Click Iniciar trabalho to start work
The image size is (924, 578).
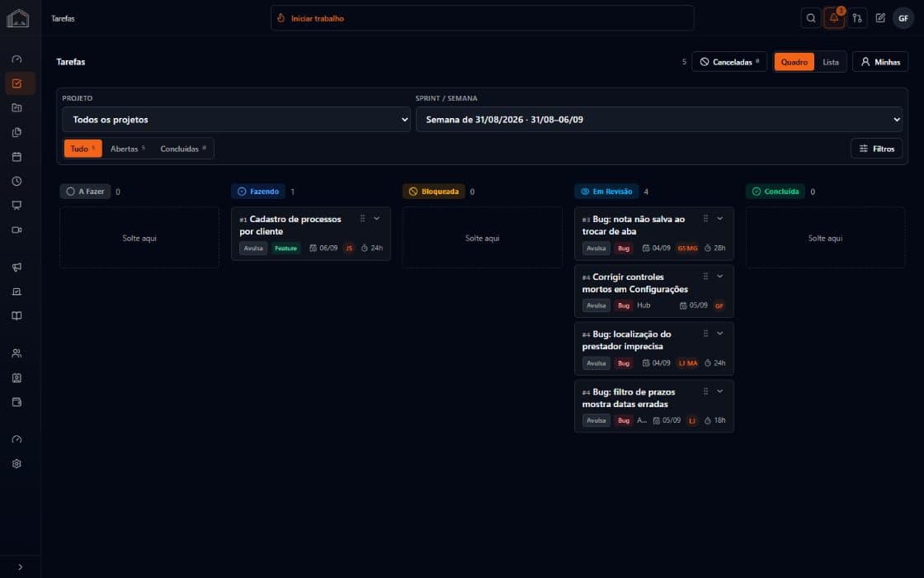pyautogui.click(x=482, y=18)
